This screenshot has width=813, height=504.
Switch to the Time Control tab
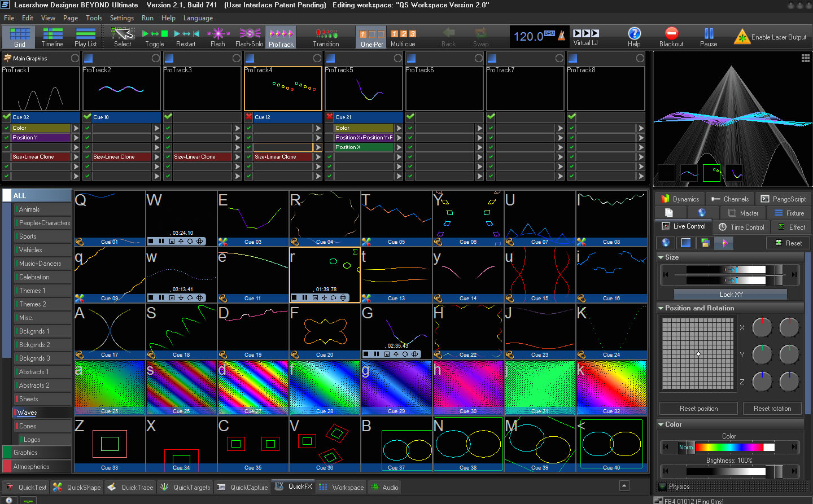click(742, 227)
